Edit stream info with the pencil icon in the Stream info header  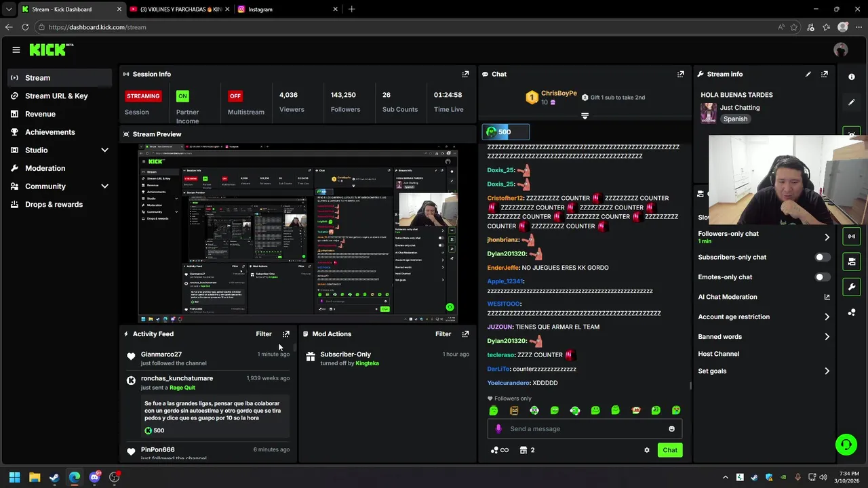pyautogui.click(x=808, y=74)
